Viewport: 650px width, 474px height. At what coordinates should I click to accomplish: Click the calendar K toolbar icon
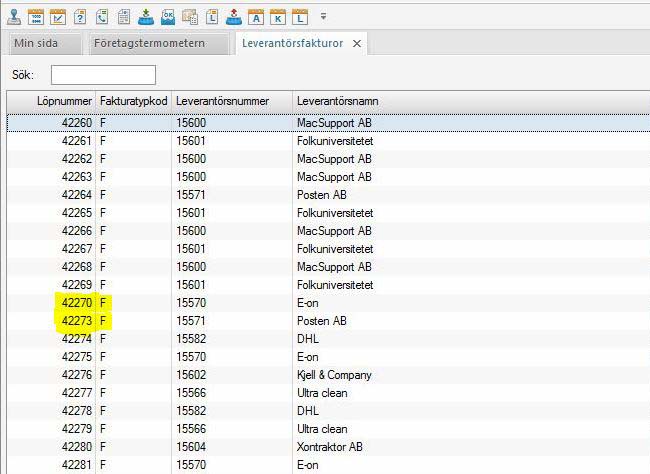278,17
